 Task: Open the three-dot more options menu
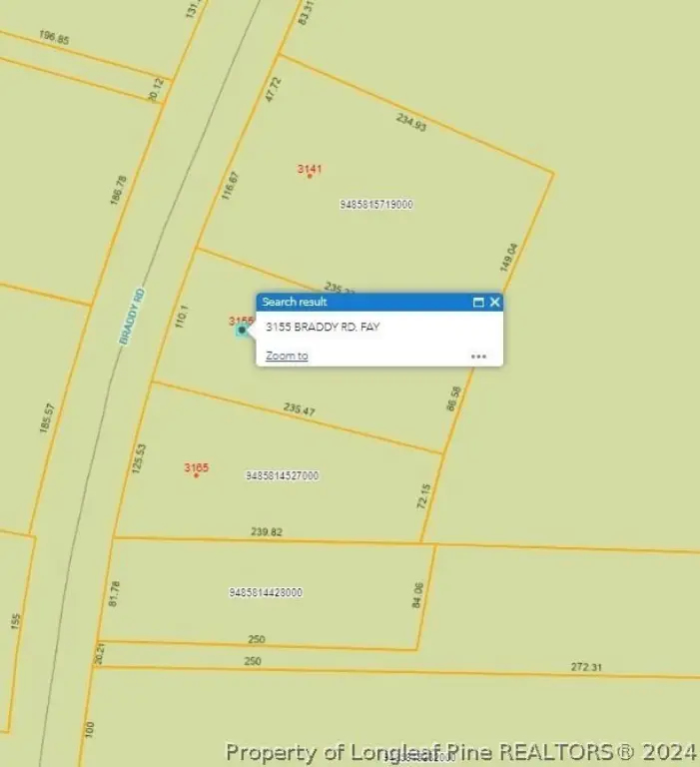tap(478, 356)
